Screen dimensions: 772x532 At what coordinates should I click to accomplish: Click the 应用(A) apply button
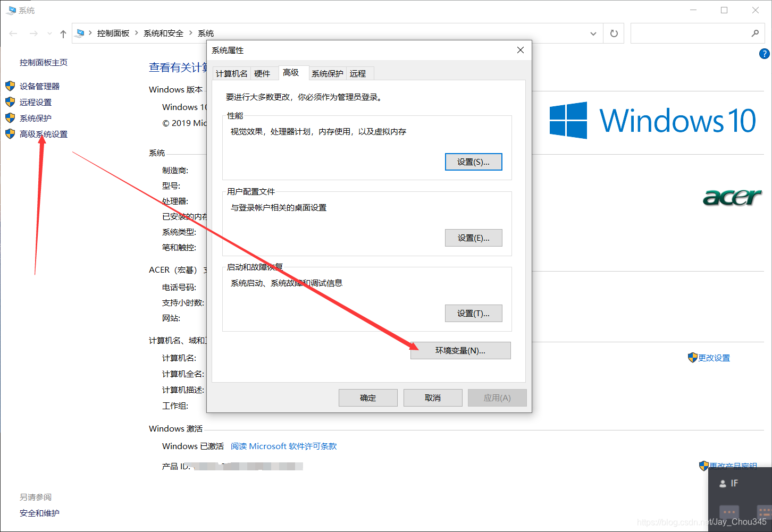[x=497, y=398]
